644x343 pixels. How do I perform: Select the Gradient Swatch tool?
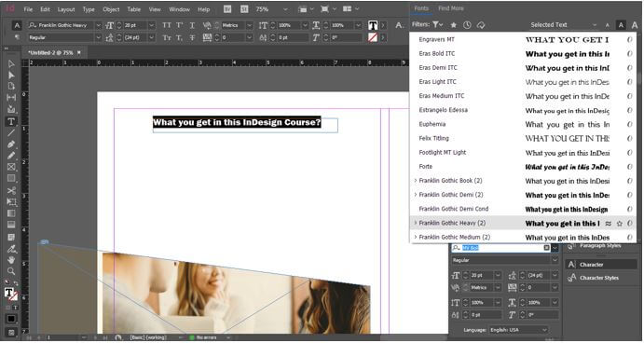pyautogui.click(x=11, y=213)
